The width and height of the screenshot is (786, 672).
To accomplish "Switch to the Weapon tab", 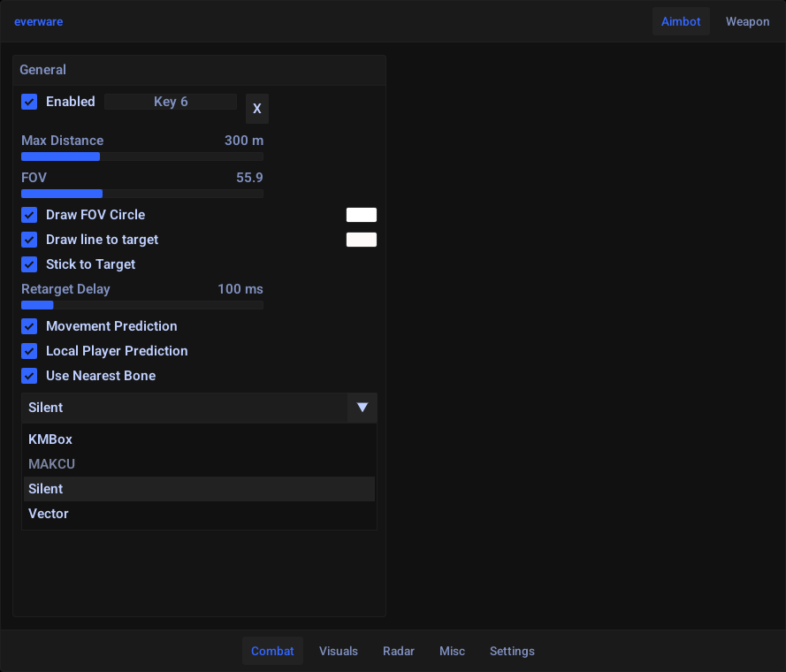I will click(x=747, y=21).
